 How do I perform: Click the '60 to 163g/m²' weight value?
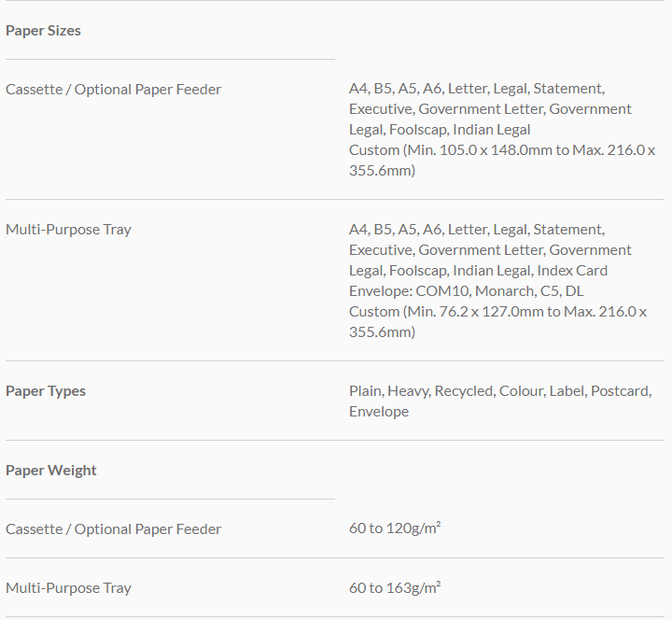coord(395,588)
